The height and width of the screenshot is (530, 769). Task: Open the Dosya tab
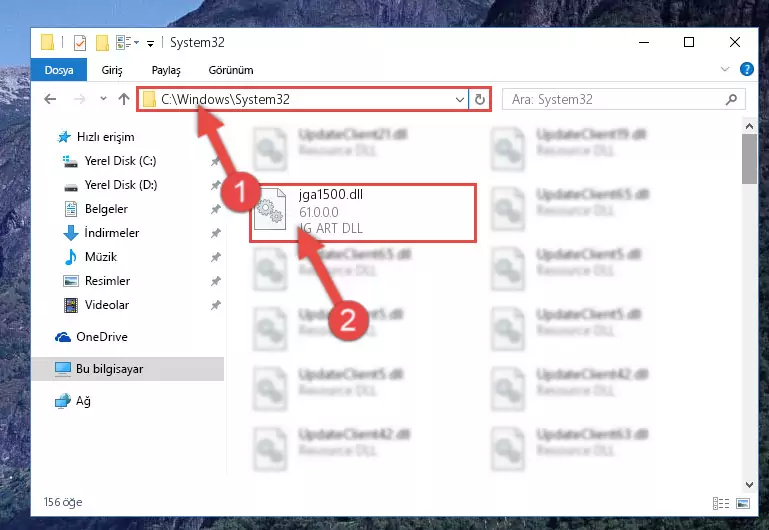pyautogui.click(x=59, y=70)
